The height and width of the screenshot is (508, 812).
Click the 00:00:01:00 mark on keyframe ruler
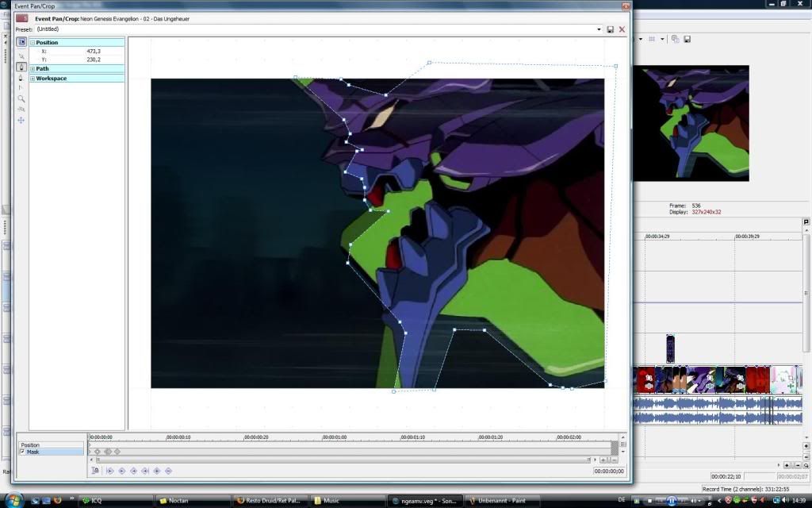[x=335, y=437]
